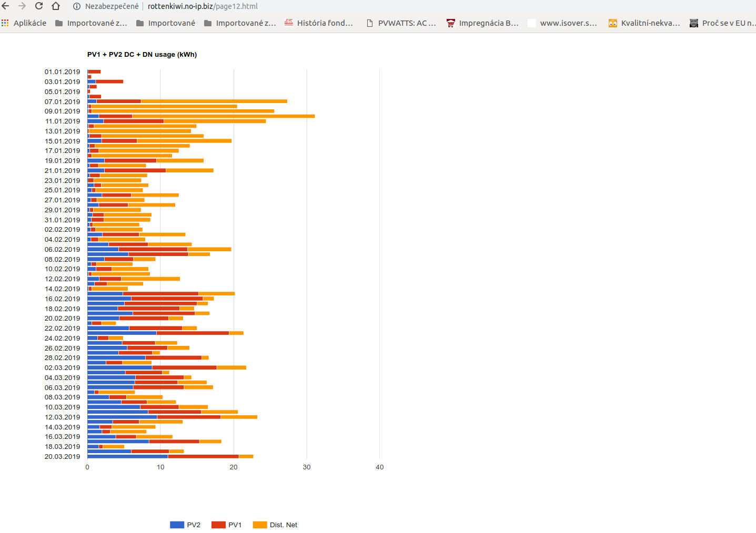Click the x-axis value 0

[x=87, y=467]
